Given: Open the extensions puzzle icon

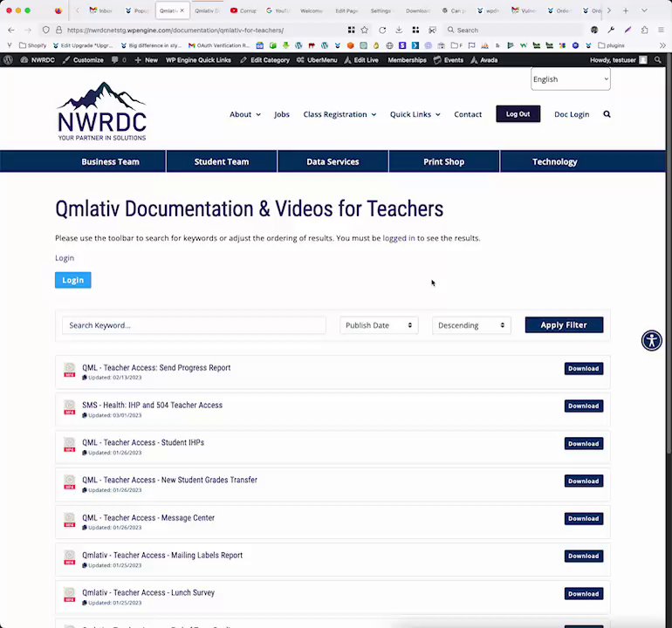Looking at the screenshot, I should 645,30.
